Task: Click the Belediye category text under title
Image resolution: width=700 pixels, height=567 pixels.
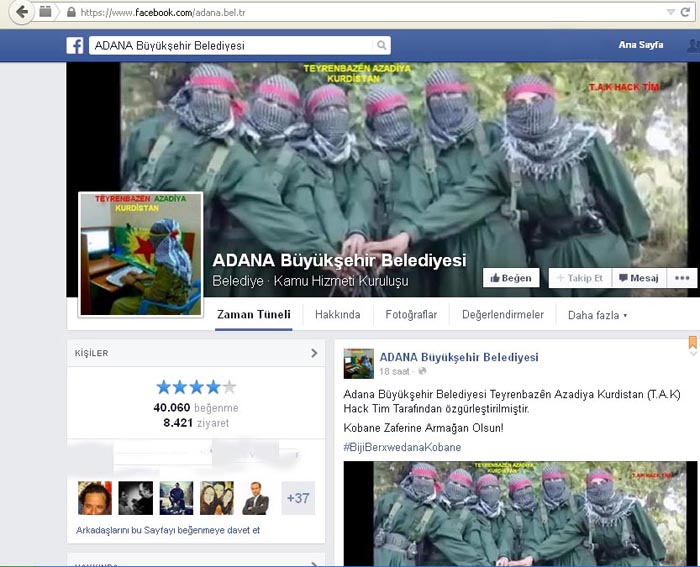Action: [x=238, y=281]
